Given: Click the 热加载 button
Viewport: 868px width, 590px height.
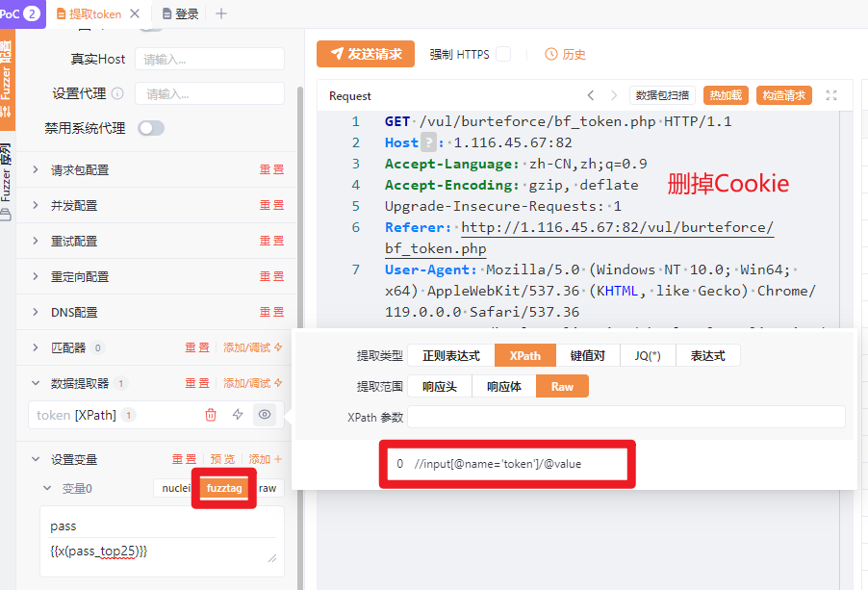Looking at the screenshot, I should [727, 95].
